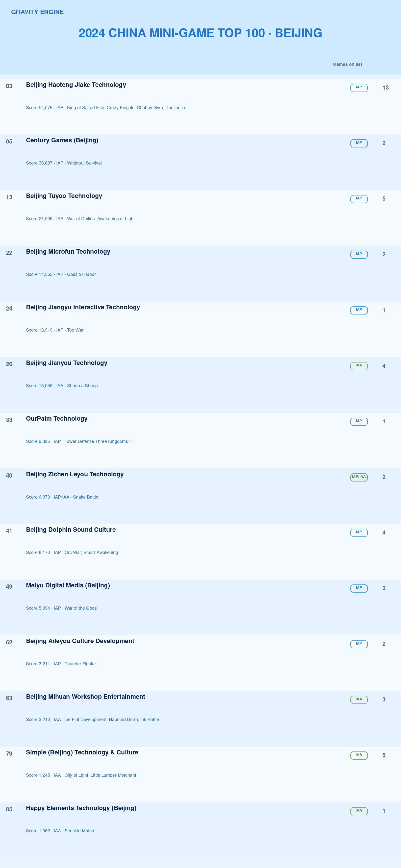This screenshot has height=868, width=401.
Task: Click IAP badge next to Beijing Tuyoo Technology
Action: (359, 199)
